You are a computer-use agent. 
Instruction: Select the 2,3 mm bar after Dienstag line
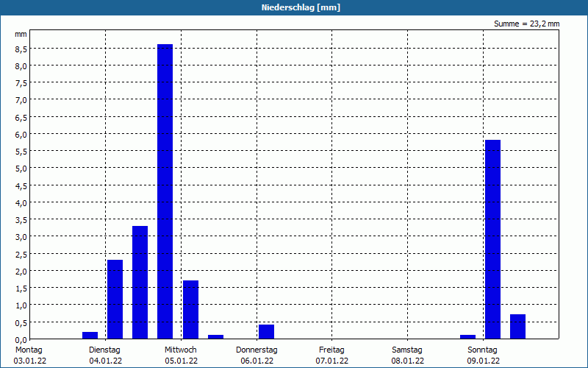pos(115,300)
